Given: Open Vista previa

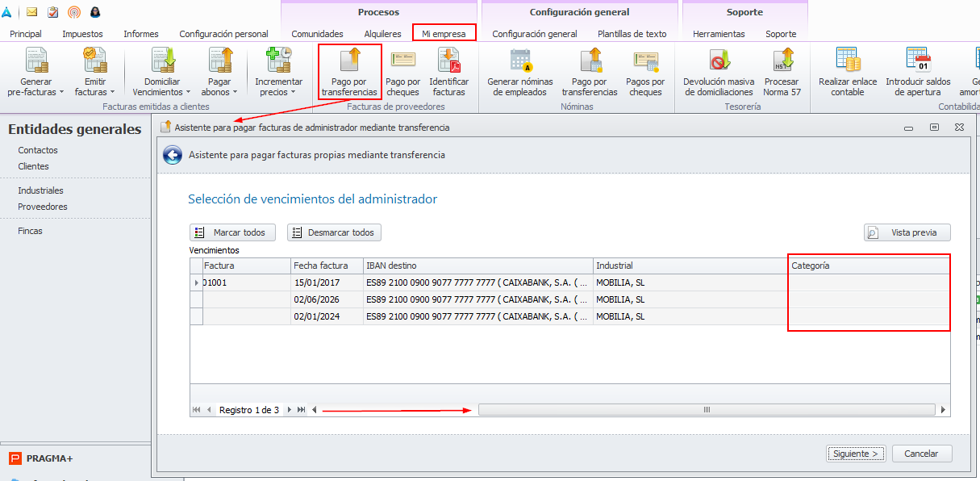Looking at the screenshot, I should pyautogui.click(x=907, y=232).
